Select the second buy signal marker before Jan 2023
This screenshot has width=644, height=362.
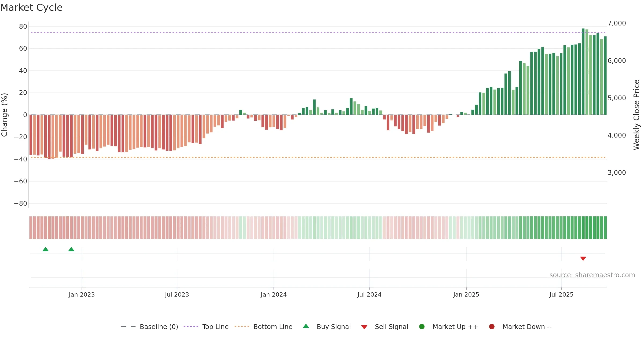[71, 249]
